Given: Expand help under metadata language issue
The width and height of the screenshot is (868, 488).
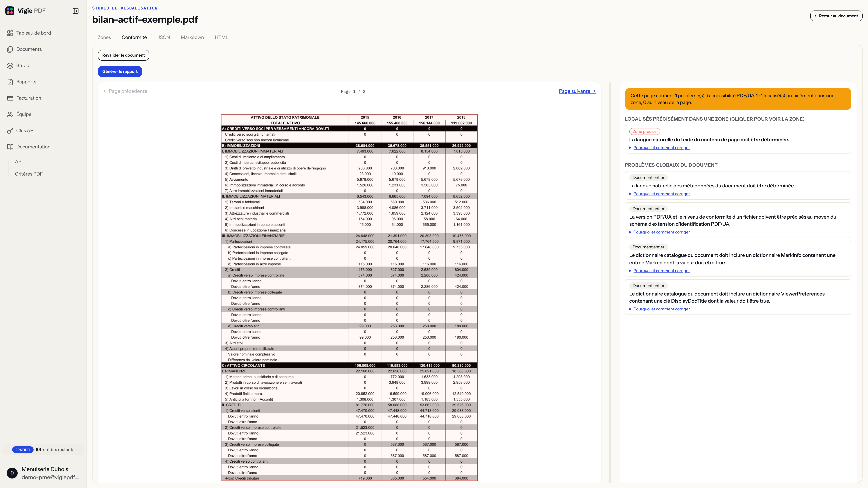Looking at the screenshot, I should coord(661,194).
